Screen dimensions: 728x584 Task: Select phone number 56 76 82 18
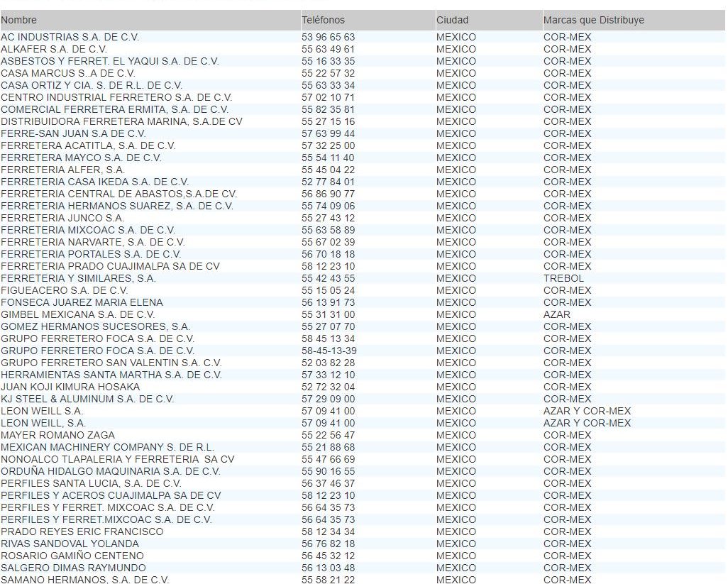click(328, 544)
